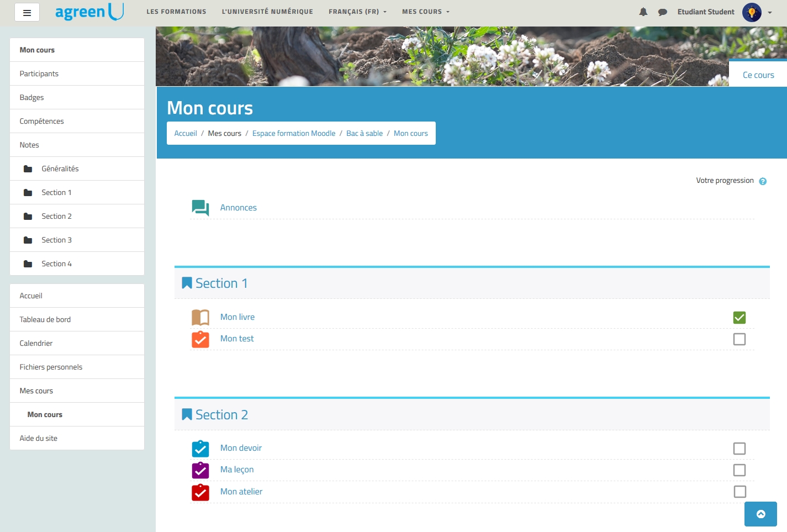Mark Mon test as completed
This screenshot has height=532, width=787.
[x=739, y=339]
